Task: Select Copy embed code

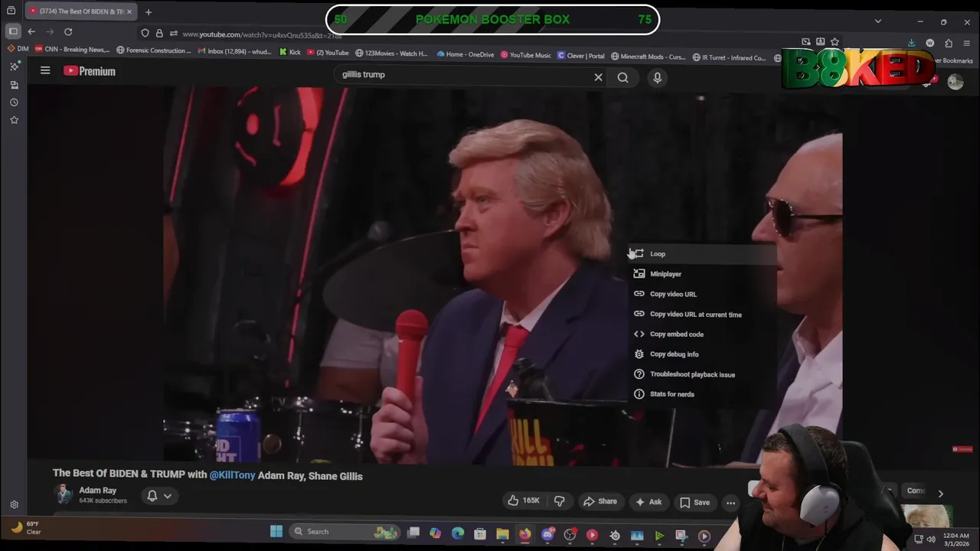Action: pyautogui.click(x=703, y=334)
